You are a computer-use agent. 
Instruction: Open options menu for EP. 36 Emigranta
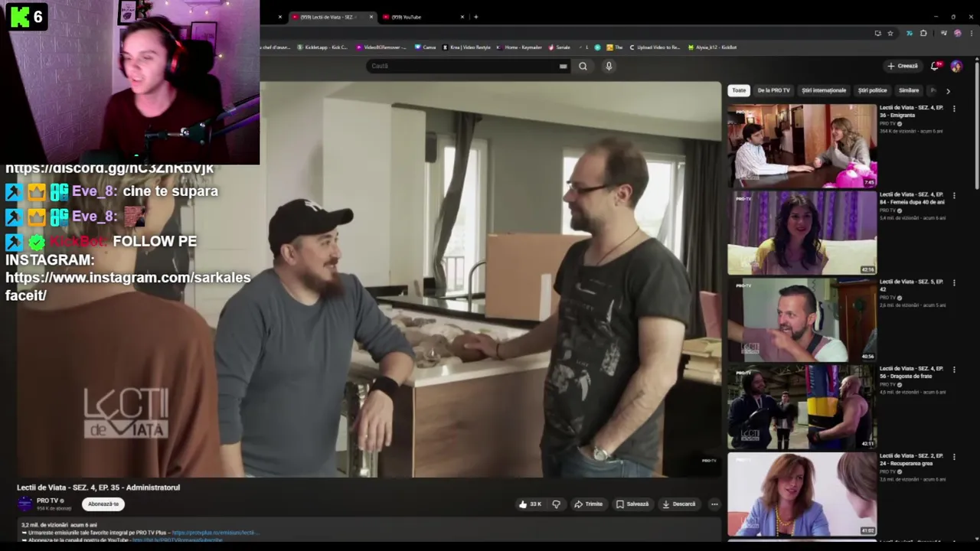pyautogui.click(x=954, y=109)
